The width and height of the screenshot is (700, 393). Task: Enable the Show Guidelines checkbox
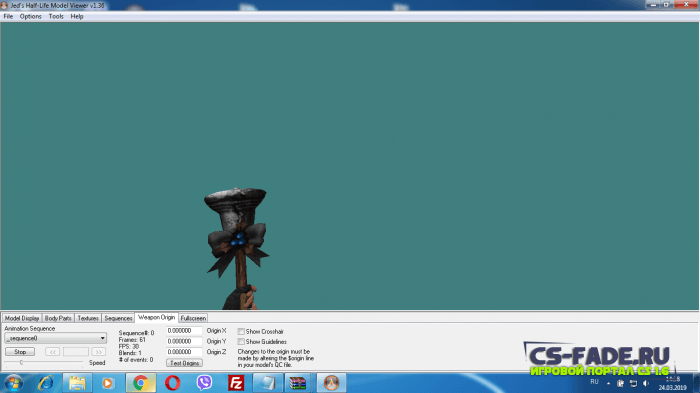click(x=241, y=342)
